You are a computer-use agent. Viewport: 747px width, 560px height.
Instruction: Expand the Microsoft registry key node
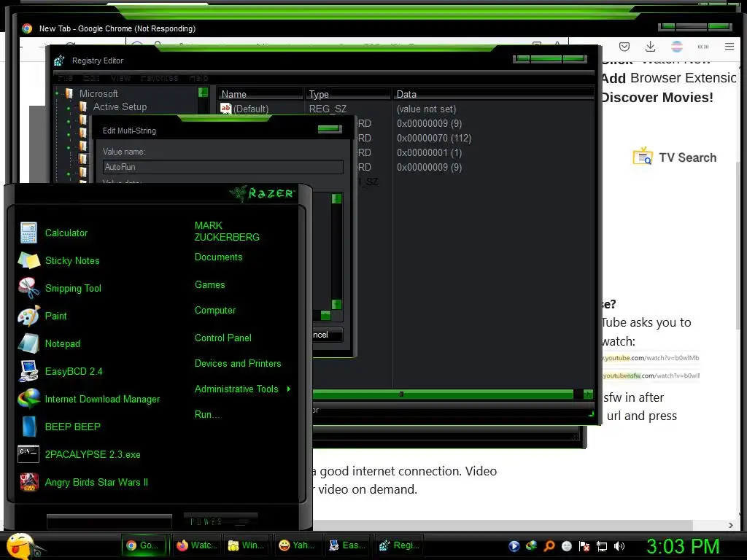click(57, 93)
